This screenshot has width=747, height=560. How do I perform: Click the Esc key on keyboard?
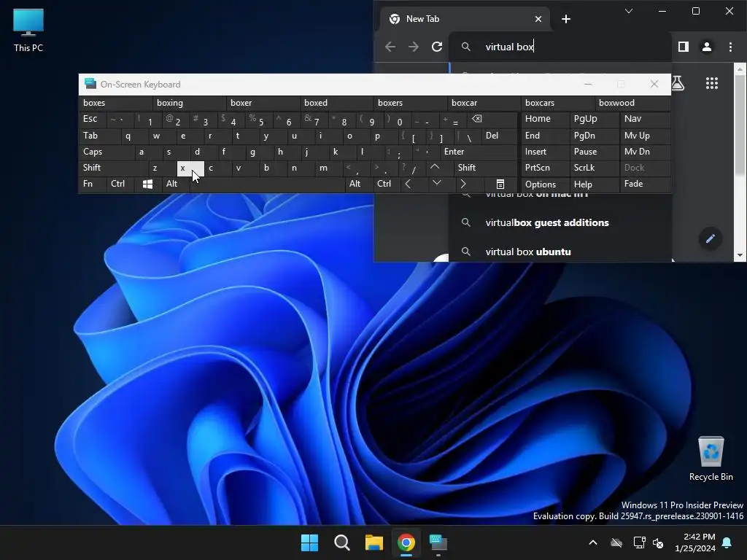tap(93, 119)
